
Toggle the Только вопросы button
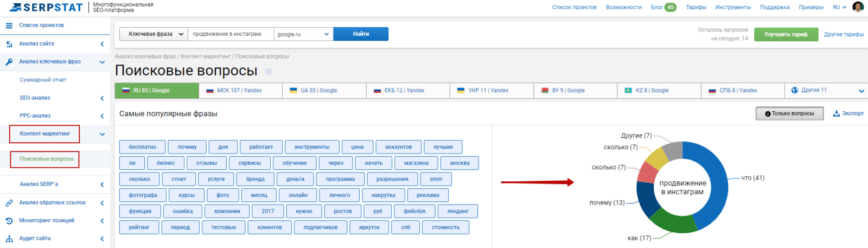click(x=789, y=113)
